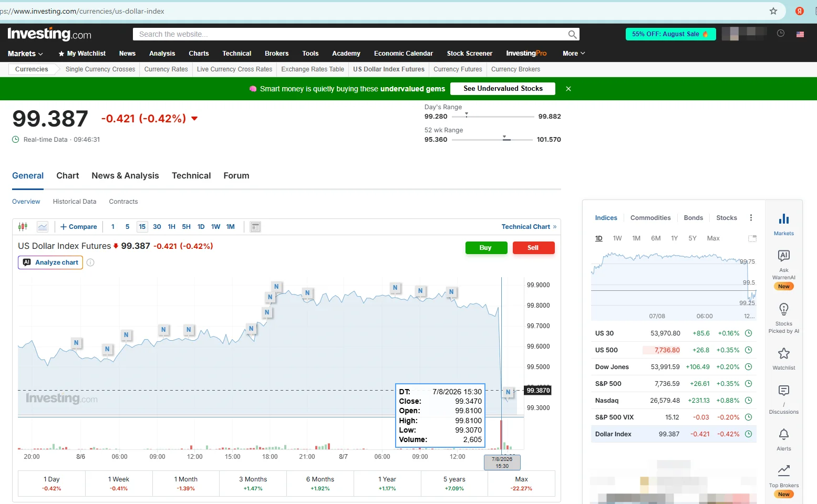Viewport: 817px width, 504px height.
Task: Open the Compare instrument menu
Action: [x=79, y=227]
